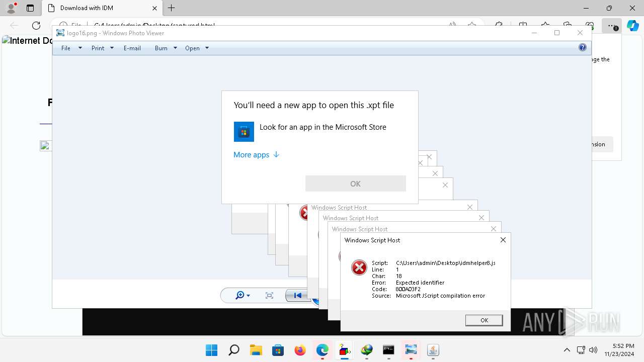Close the front Windows Script Host dialog
The width and height of the screenshot is (644, 362).
[503, 240]
